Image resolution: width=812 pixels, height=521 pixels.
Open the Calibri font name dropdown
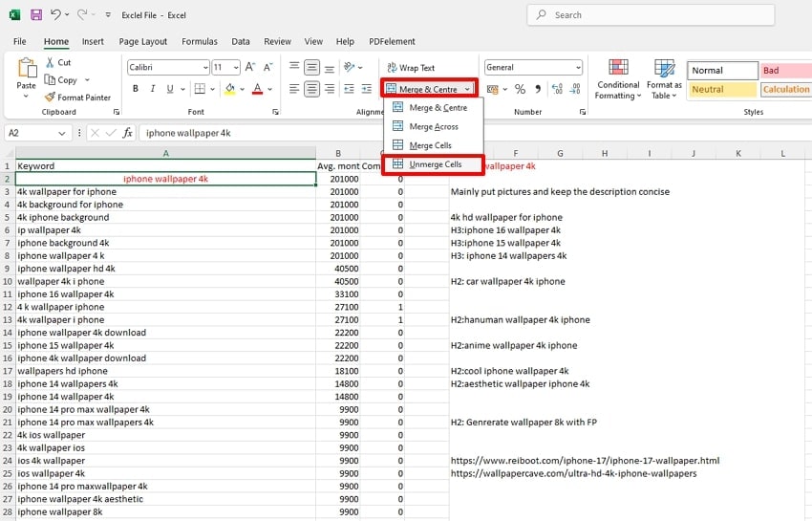[x=205, y=67]
